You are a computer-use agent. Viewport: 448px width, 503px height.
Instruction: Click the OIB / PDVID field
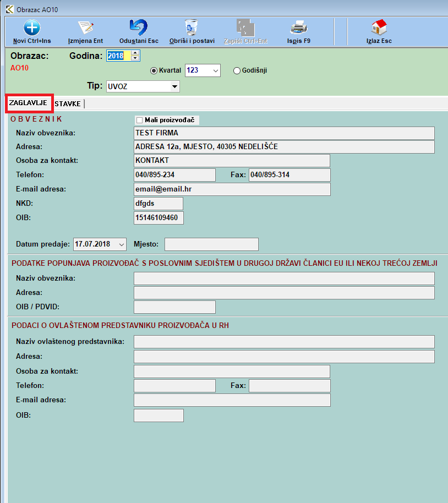click(x=174, y=307)
